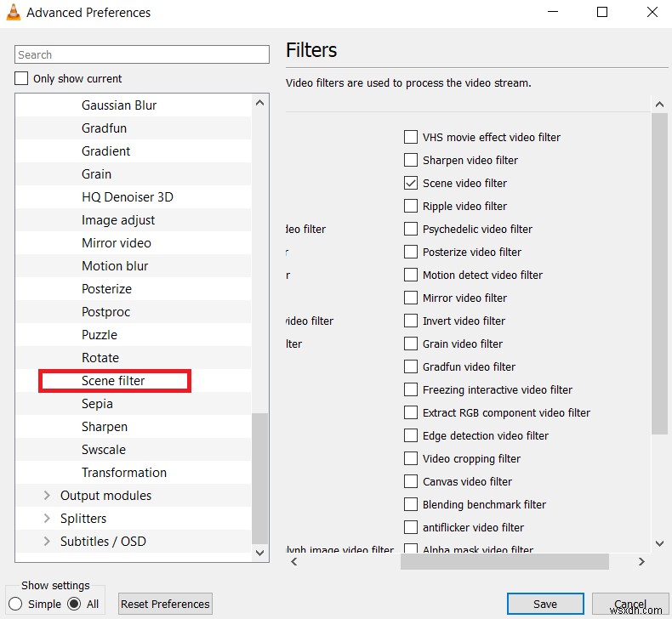Expand the Subtitles / OSD tree node
The width and height of the screenshot is (672, 619).
tap(47, 542)
